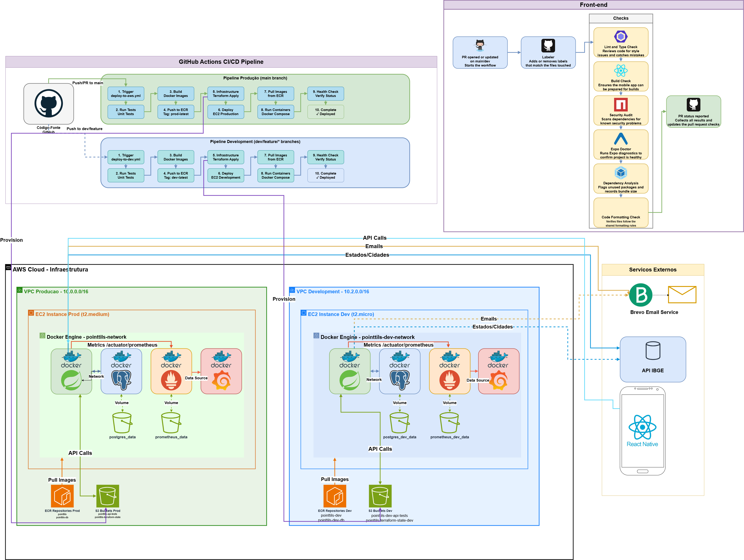Select the Labeler GitHub icon
The width and height of the screenshot is (744, 560).
(x=548, y=45)
